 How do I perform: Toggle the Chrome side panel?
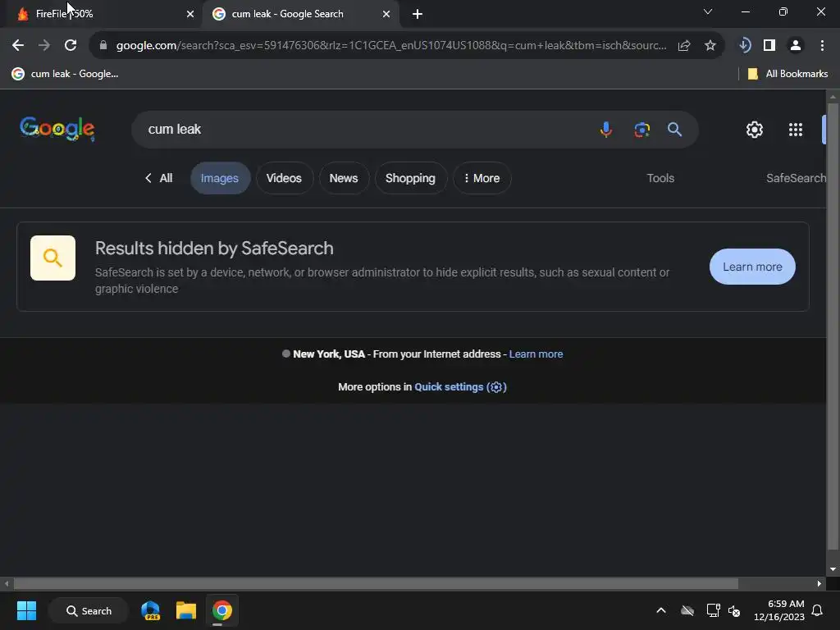pos(769,46)
